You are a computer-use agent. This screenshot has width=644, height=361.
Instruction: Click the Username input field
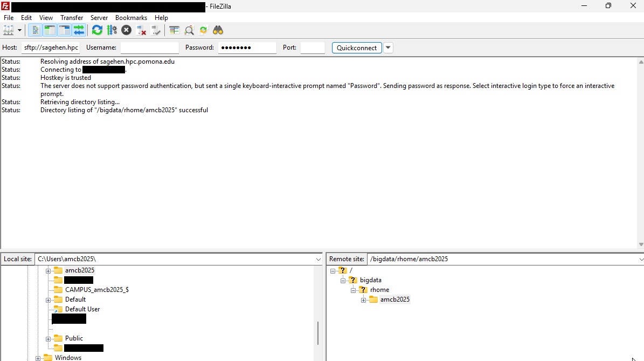point(149,47)
